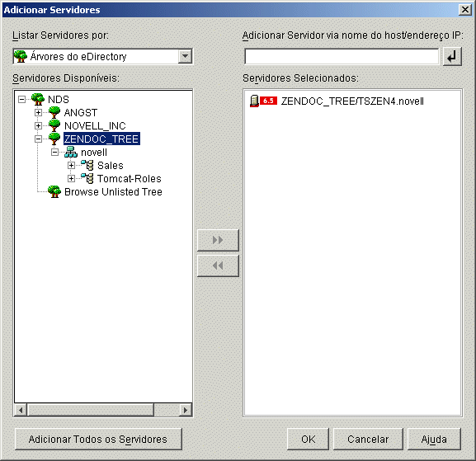
Task: Open help with the Ajuda button
Action: pyautogui.click(x=434, y=440)
